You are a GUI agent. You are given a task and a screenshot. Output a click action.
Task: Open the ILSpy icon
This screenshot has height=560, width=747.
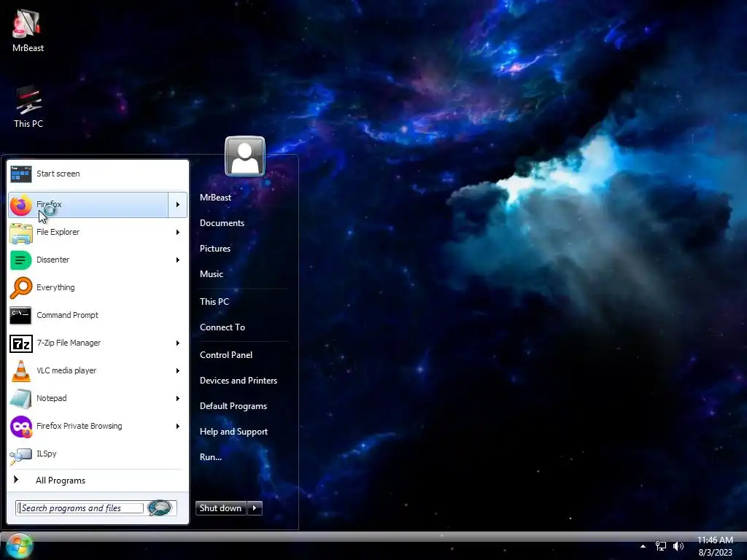pyautogui.click(x=21, y=455)
